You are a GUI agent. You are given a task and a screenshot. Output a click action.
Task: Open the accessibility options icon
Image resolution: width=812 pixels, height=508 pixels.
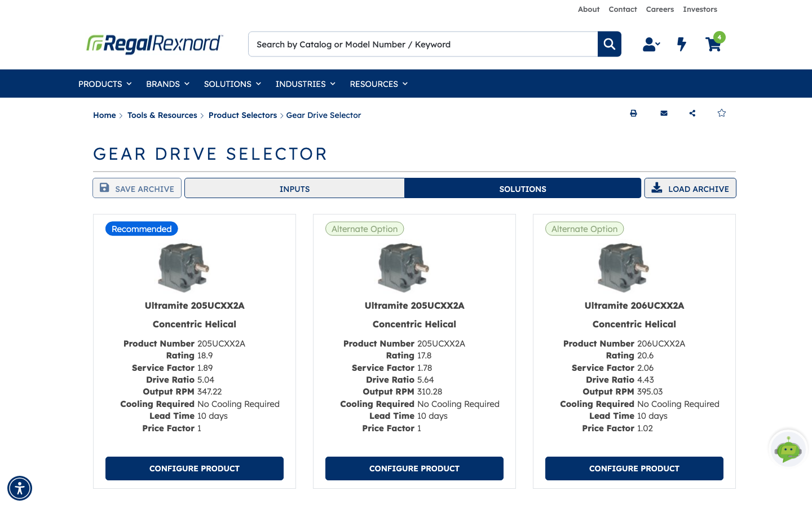click(x=20, y=488)
